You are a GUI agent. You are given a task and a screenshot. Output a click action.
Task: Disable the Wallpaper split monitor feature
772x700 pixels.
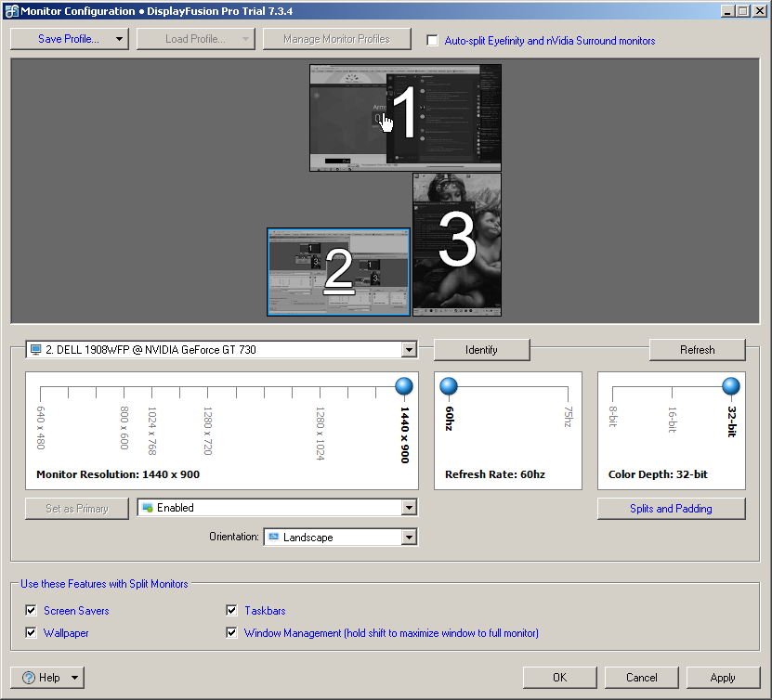click(31, 633)
